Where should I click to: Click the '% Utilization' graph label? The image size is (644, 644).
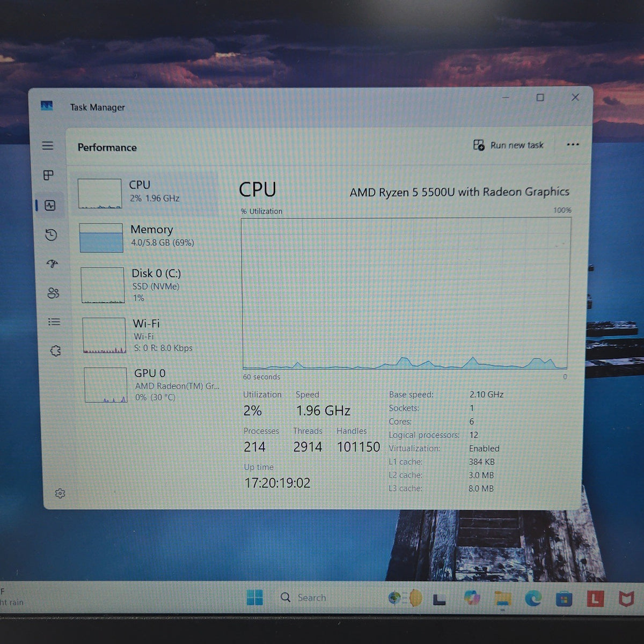262,211
